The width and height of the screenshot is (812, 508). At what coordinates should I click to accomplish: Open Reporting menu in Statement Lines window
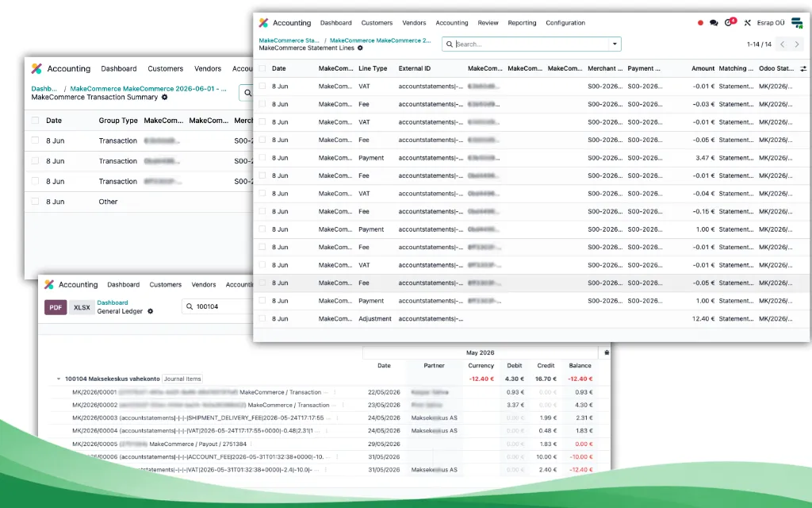click(x=522, y=23)
